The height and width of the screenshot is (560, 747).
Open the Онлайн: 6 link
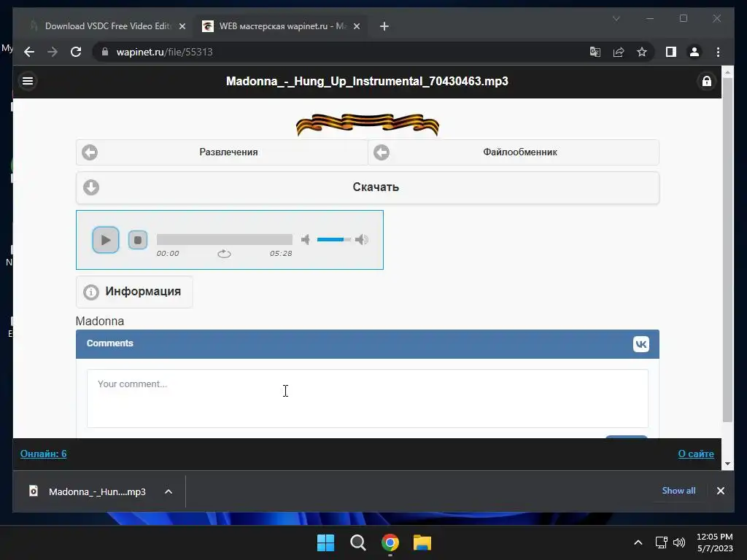click(x=43, y=454)
